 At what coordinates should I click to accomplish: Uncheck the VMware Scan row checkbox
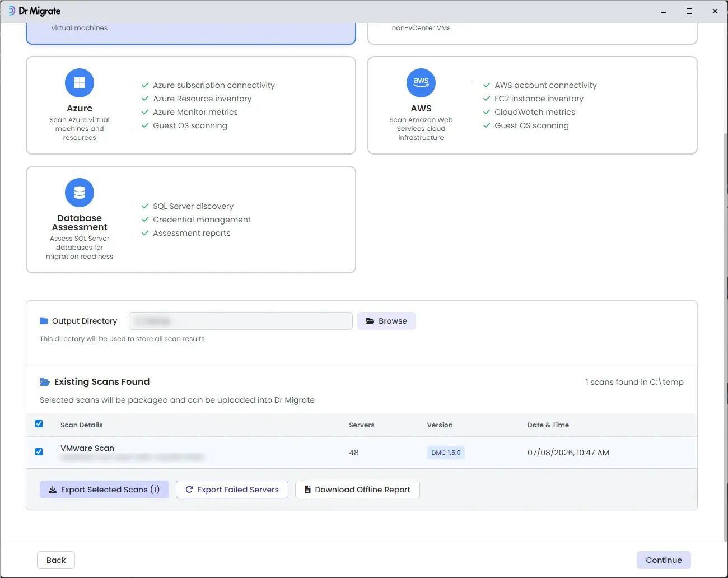click(x=39, y=452)
